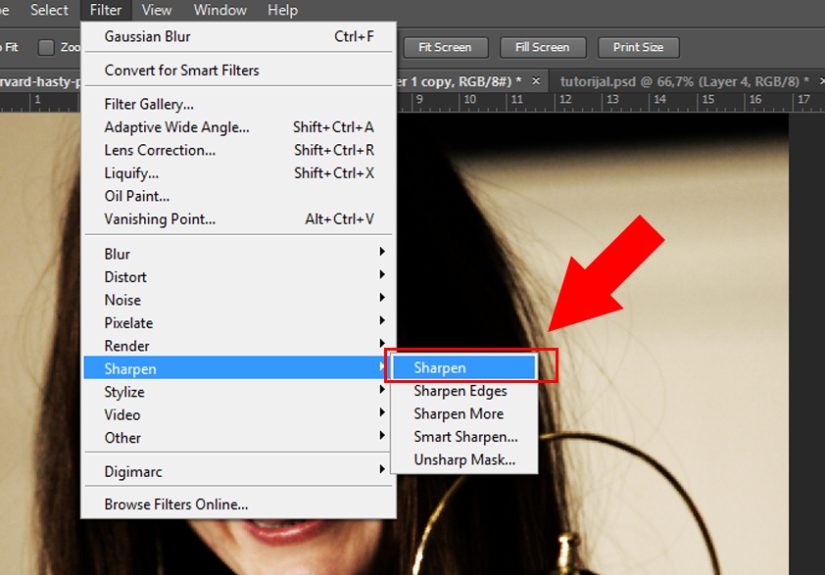
Task: Select Adaptive Wide Angle filter
Action: 239,127
